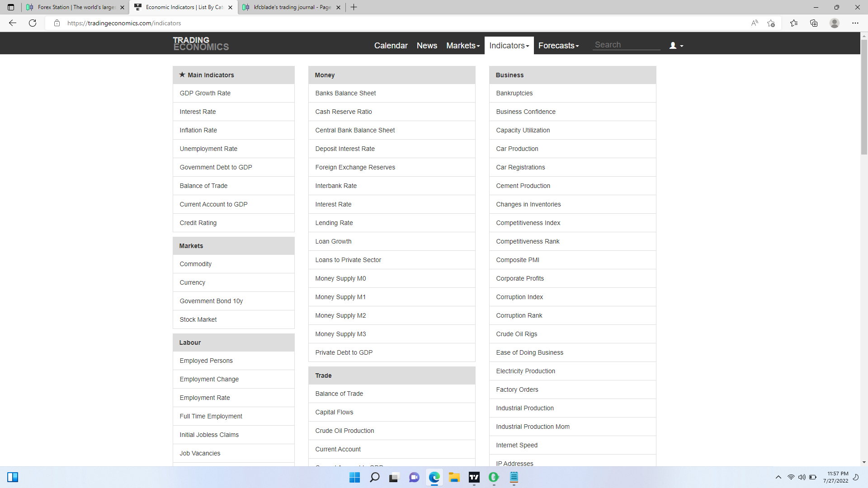Expand the Indicators dropdown menu
Viewport: 868px width, 488px height.
point(509,46)
